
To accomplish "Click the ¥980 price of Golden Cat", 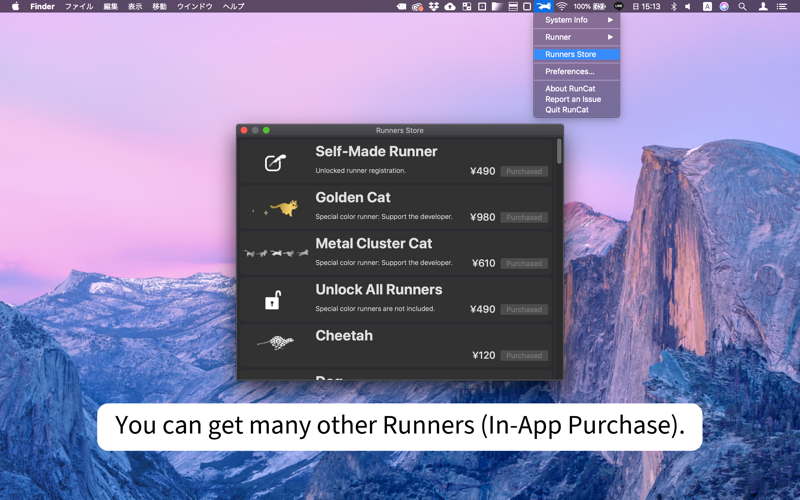I will tap(483, 217).
